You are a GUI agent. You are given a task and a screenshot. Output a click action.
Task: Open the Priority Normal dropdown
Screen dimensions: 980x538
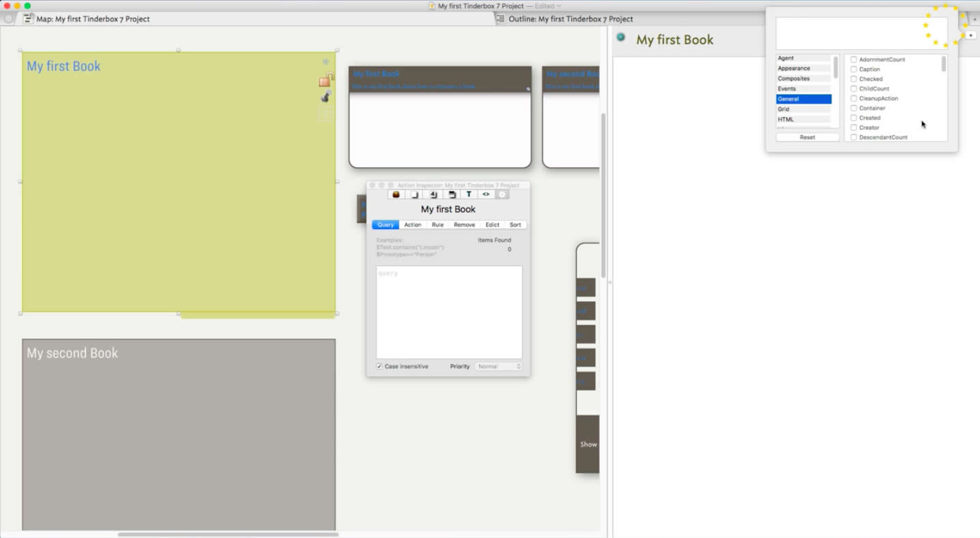pos(499,366)
